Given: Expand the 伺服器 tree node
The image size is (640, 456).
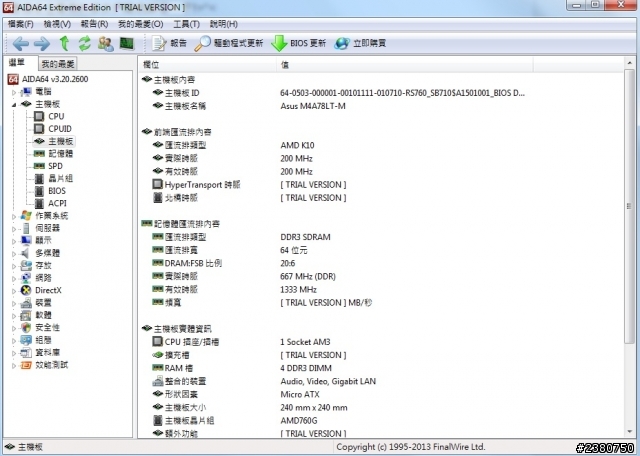Looking at the screenshot, I should coord(13,229).
